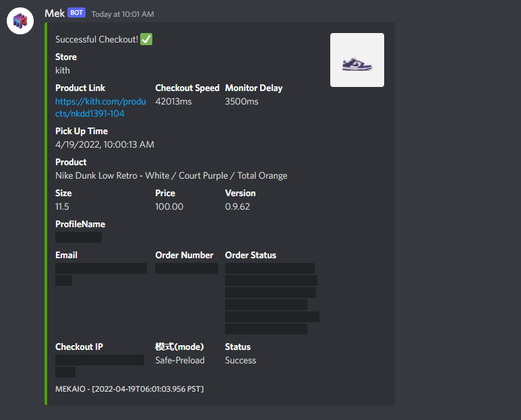521x420 pixels.
Task: Click the BOT tag badge
Action: point(76,13)
